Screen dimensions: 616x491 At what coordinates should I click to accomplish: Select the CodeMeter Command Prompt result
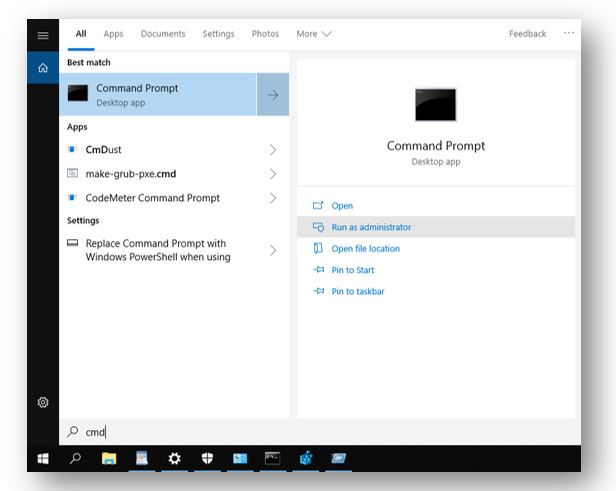pyautogui.click(x=174, y=198)
